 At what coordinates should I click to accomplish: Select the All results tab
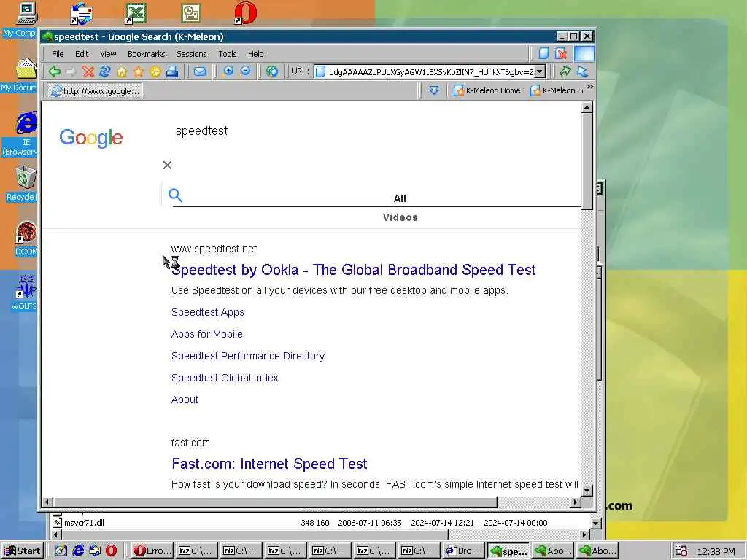tap(400, 198)
